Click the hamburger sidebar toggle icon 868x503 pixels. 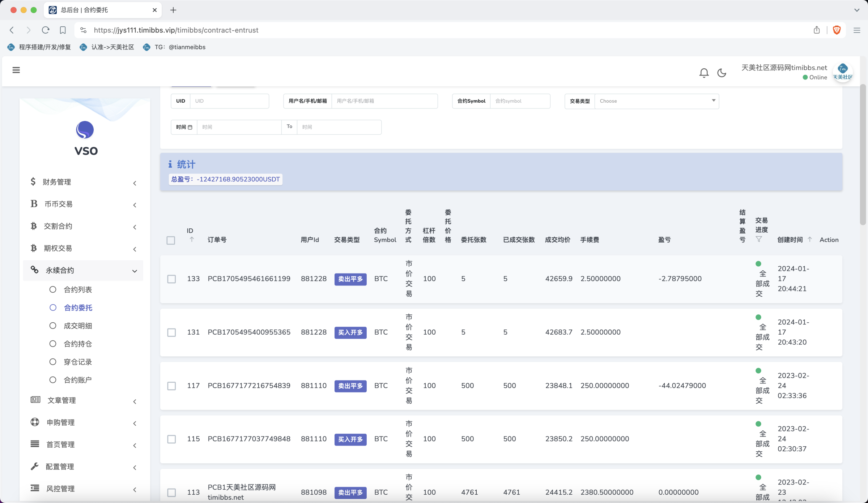click(16, 70)
